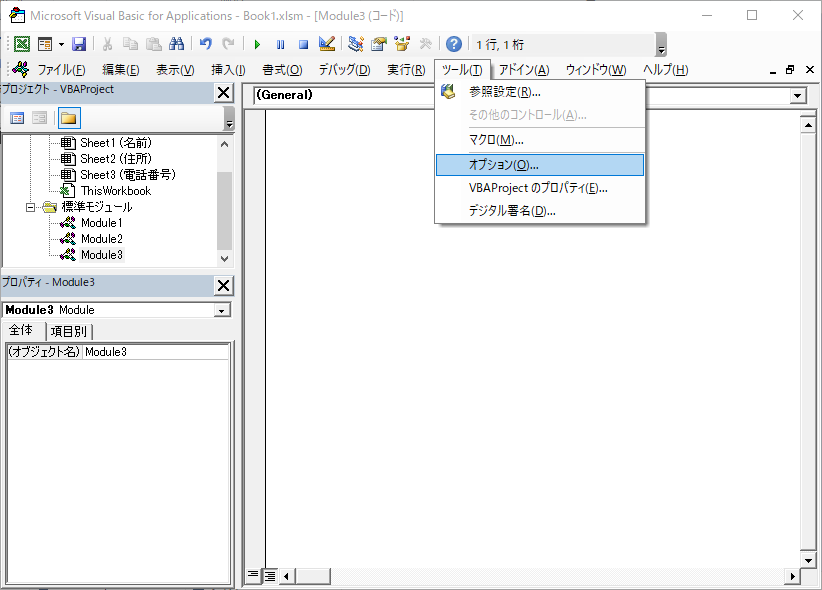
Task: Choose 参照設定(R)... from Tools menu
Action: point(540,92)
